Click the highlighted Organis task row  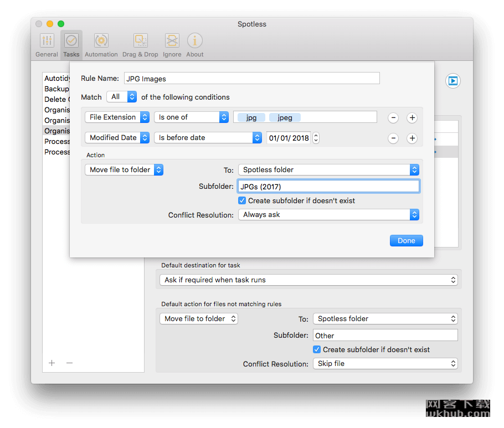56,131
